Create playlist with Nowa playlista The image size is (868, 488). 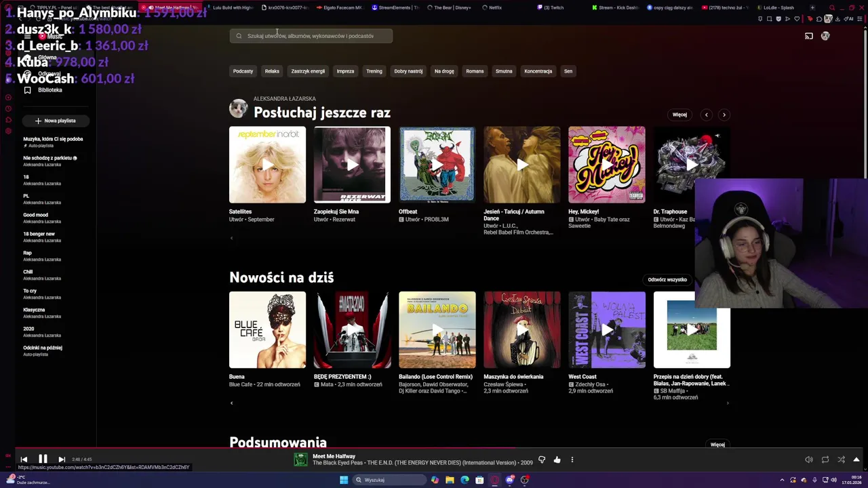tap(55, 121)
